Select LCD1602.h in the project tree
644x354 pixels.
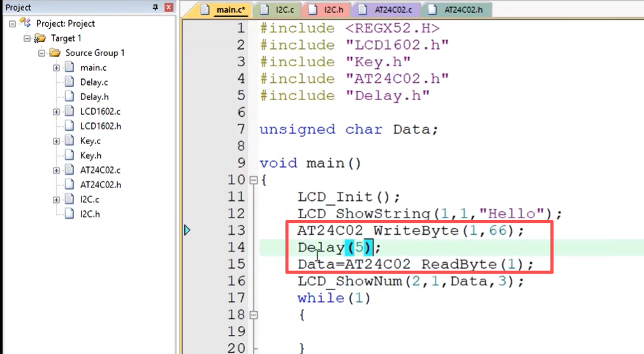(x=101, y=126)
